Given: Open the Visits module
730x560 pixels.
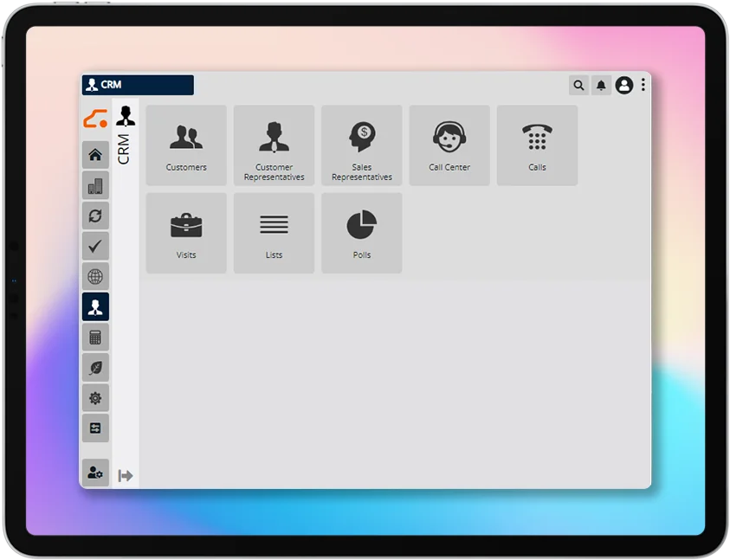Looking at the screenshot, I should click(x=185, y=232).
